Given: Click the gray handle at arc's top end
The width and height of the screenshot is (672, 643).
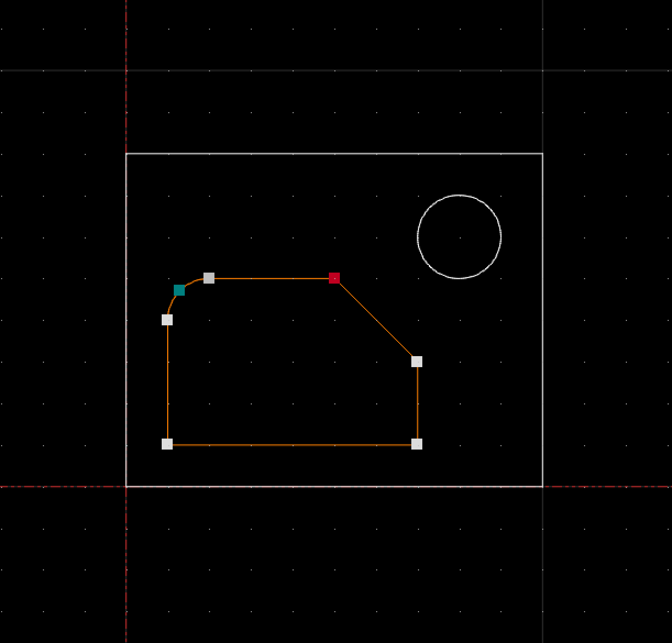Looking at the screenshot, I should (x=209, y=278).
